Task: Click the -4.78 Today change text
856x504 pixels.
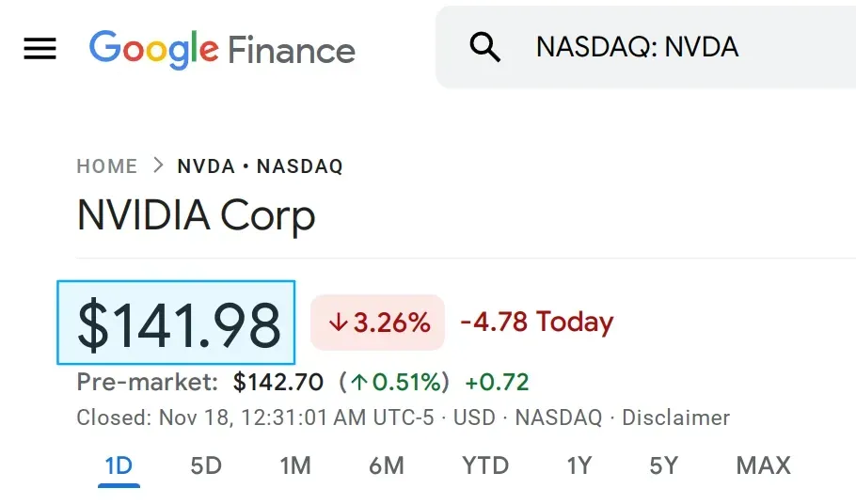Action: coord(537,322)
